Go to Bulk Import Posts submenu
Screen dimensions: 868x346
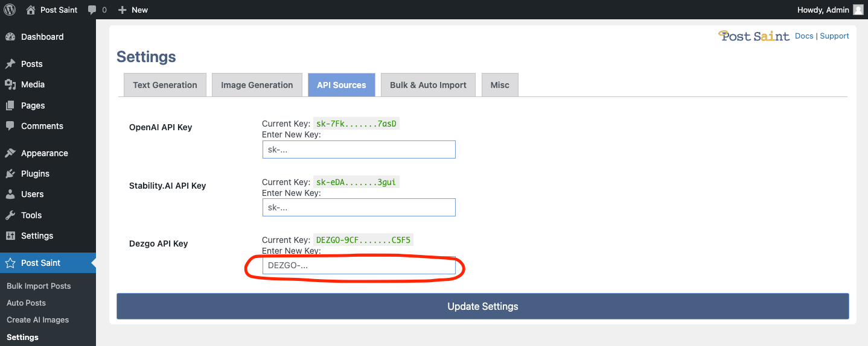coord(39,286)
